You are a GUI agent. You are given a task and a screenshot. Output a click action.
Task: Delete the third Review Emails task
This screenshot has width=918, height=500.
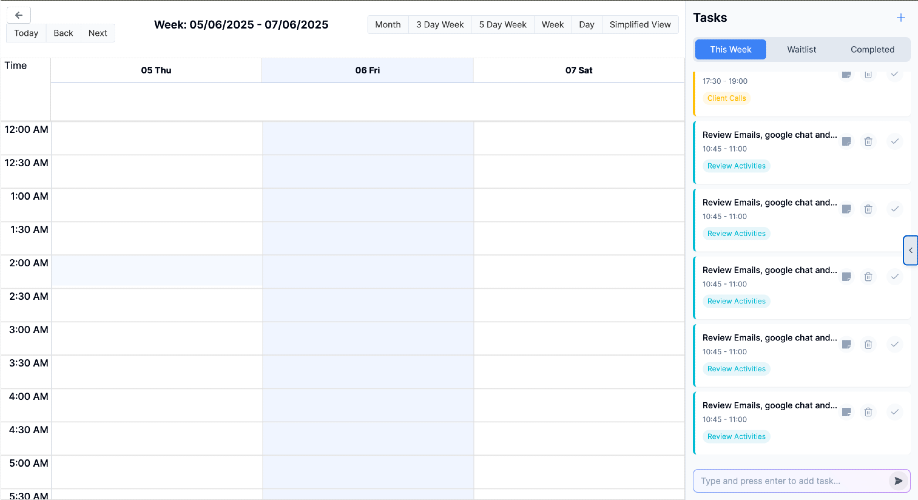tap(868, 276)
